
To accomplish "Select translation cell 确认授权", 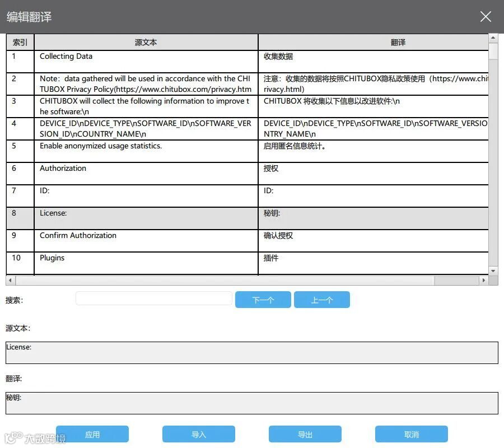I will click(x=374, y=241).
